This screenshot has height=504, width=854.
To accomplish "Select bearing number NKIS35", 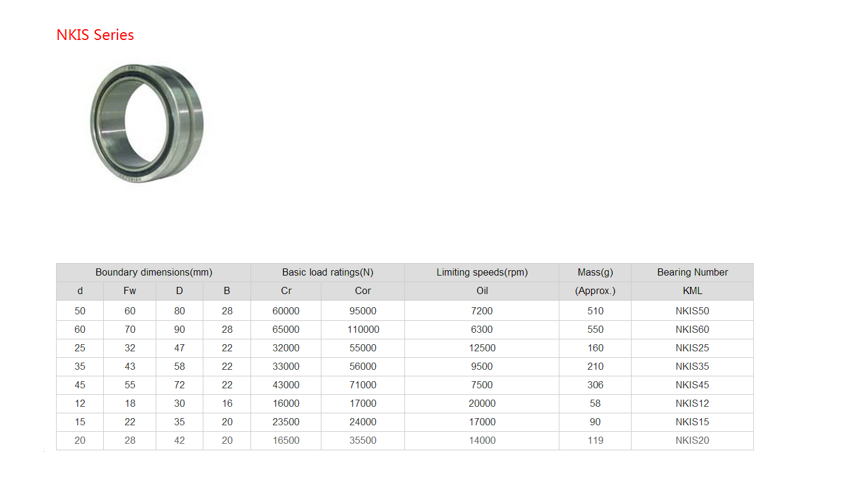I will [x=692, y=367].
